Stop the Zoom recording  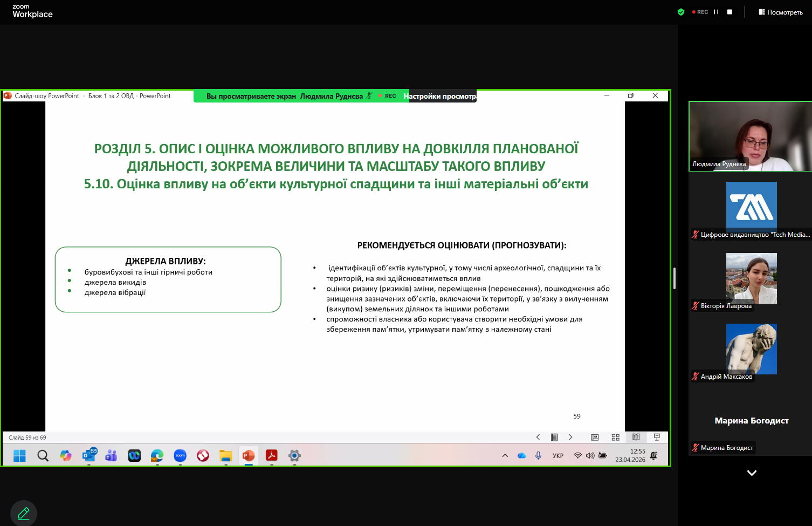coord(730,12)
